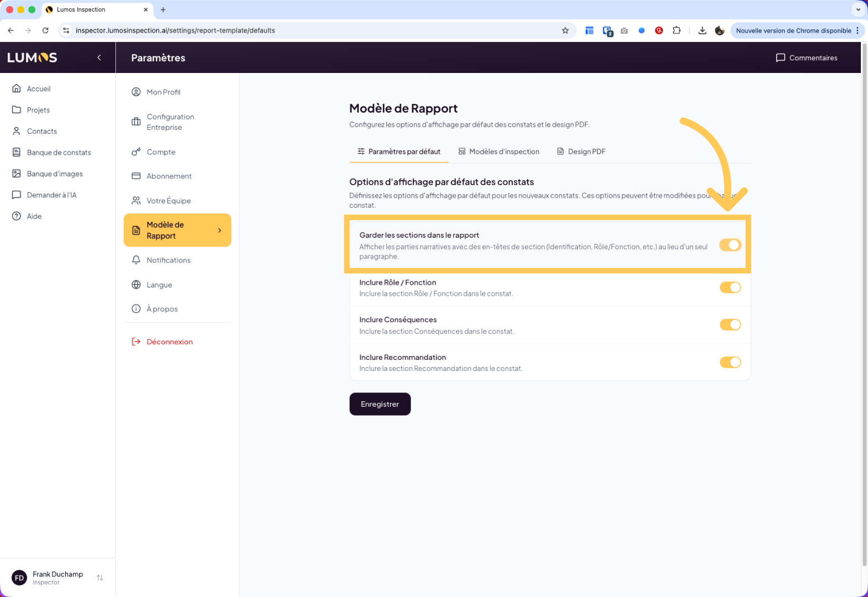Click the Aide help icon

point(17,216)
